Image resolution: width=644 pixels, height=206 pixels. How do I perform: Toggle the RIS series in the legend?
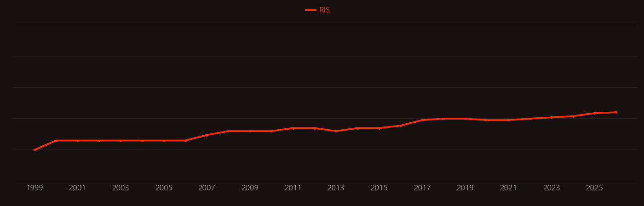click(318, 10)
